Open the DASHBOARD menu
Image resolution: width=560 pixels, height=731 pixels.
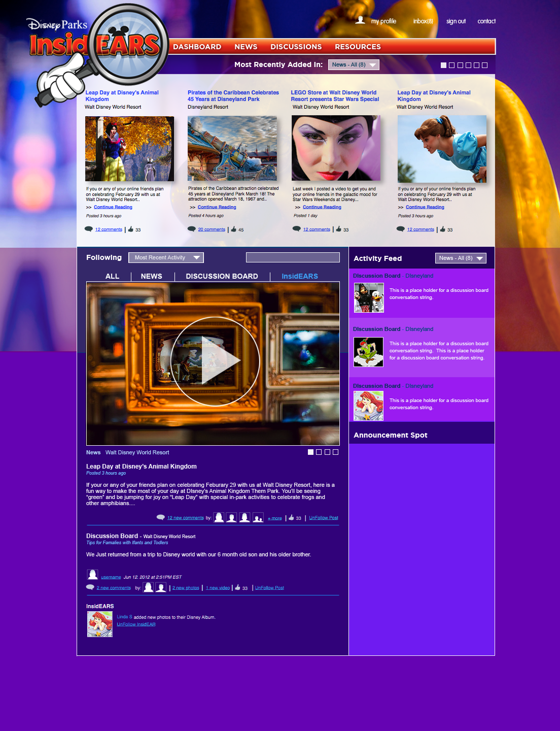(x=197, y=47)
